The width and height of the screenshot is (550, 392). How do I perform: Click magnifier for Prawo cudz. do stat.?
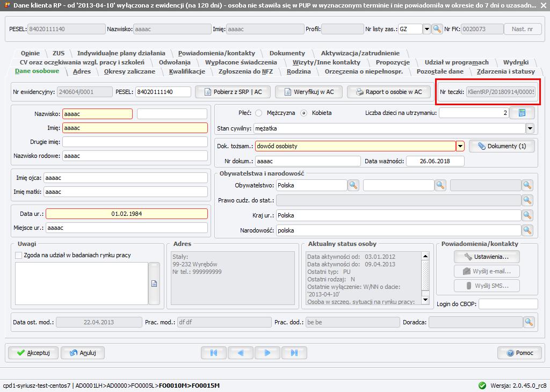(x=527, y=200)
